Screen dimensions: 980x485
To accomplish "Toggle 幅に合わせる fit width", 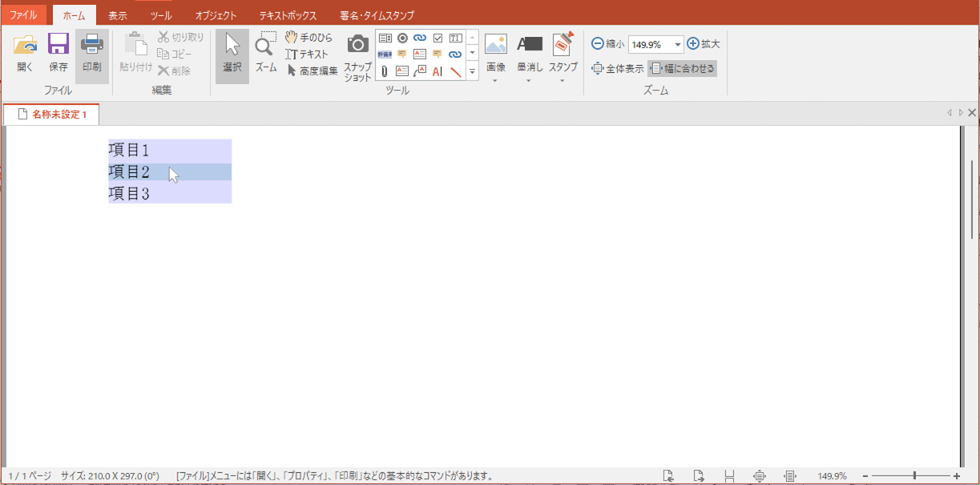I will [682, 69].
